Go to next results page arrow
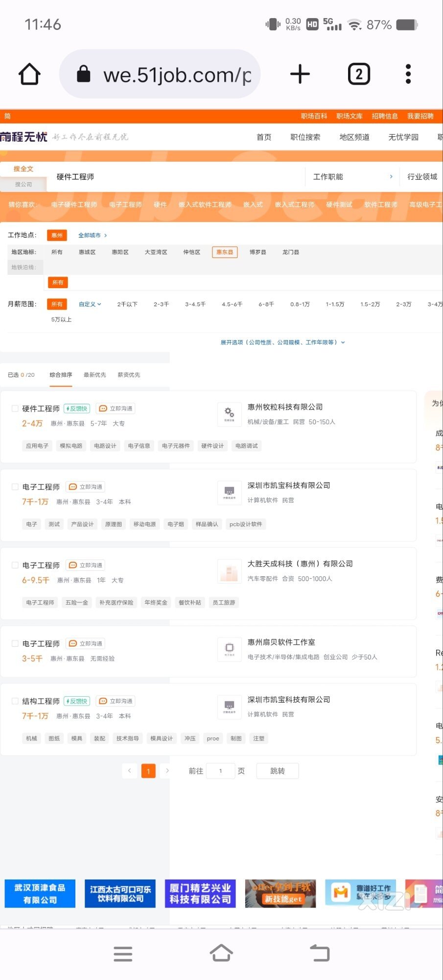 coord(167,771)
